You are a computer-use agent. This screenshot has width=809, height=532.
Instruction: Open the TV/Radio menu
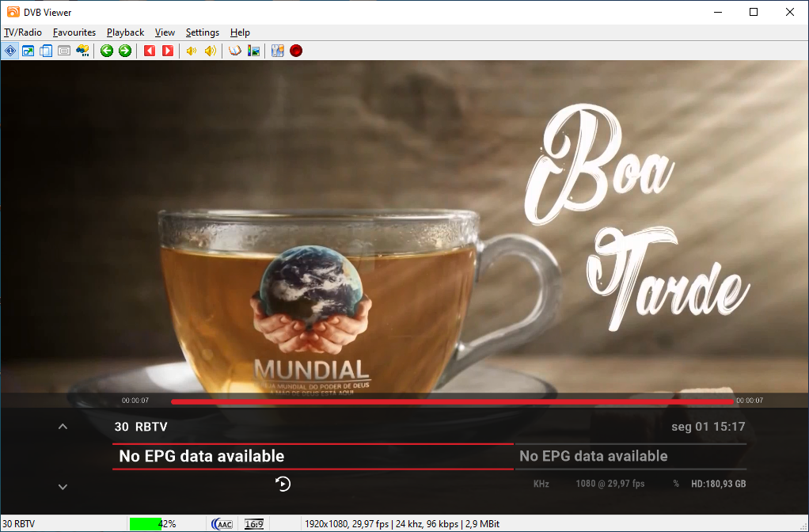23,32
